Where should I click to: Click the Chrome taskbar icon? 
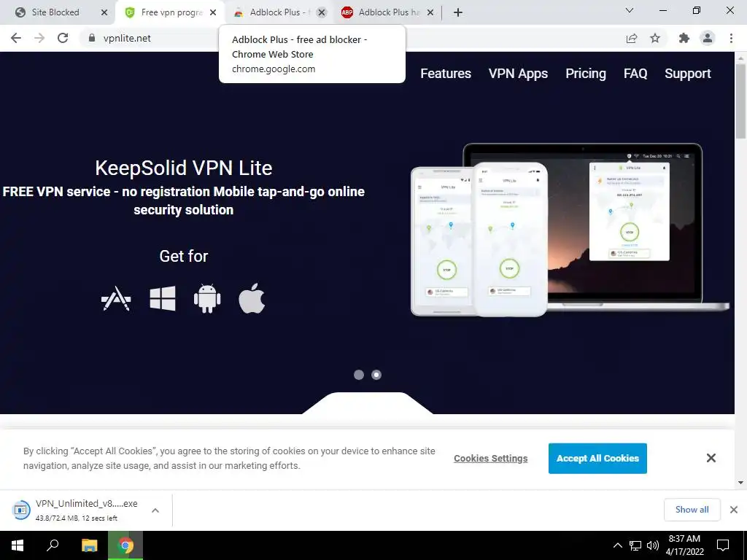click(125, 545)
